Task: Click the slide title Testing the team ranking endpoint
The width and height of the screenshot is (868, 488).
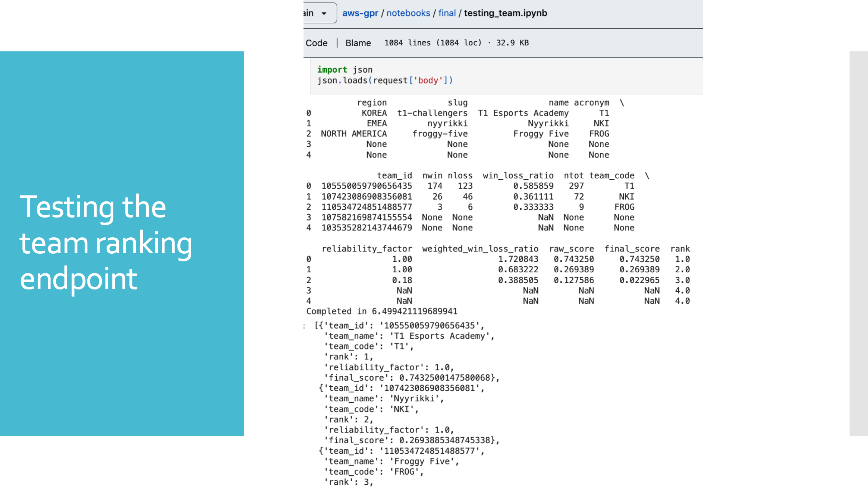Action: pyautogui.click(x=106, y=243)
